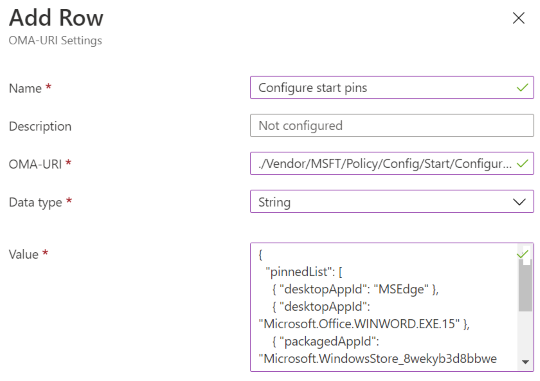540x381 pixels.
Task: Expand the Data type dropdown chevron
Action: click(x=519, y=202)
